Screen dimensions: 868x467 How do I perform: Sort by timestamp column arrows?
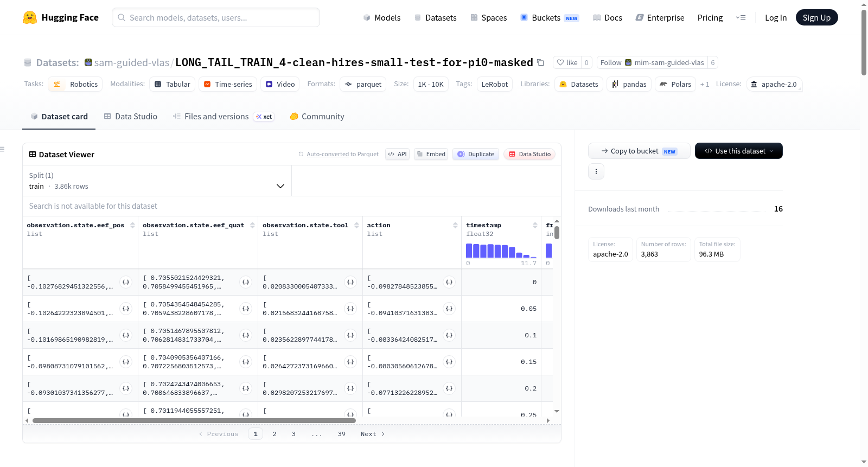535,225
